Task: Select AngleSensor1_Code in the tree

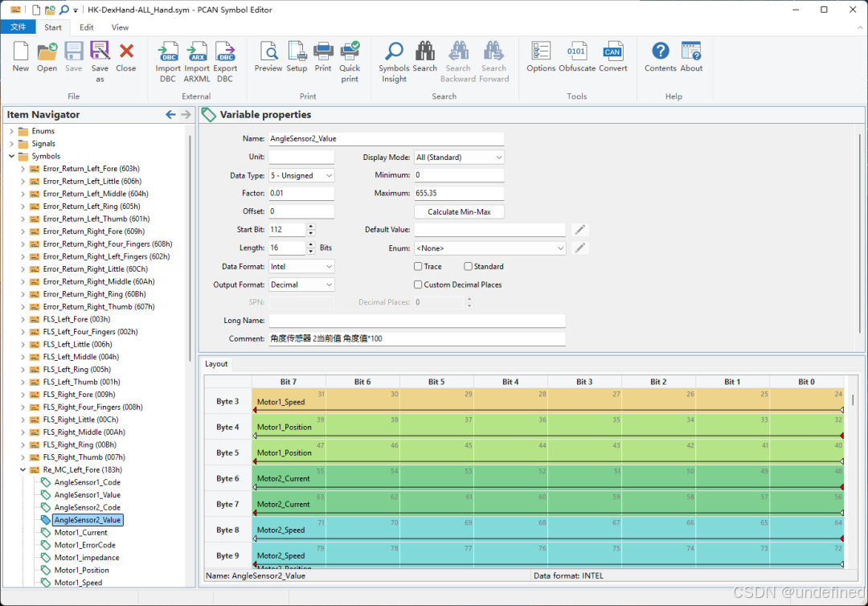Action: click(87, 482)
